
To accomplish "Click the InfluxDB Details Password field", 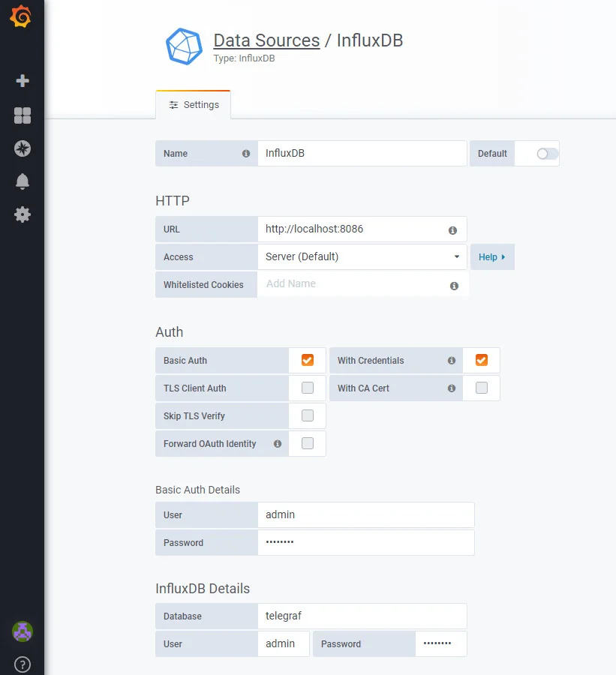I will pos(441,644).
